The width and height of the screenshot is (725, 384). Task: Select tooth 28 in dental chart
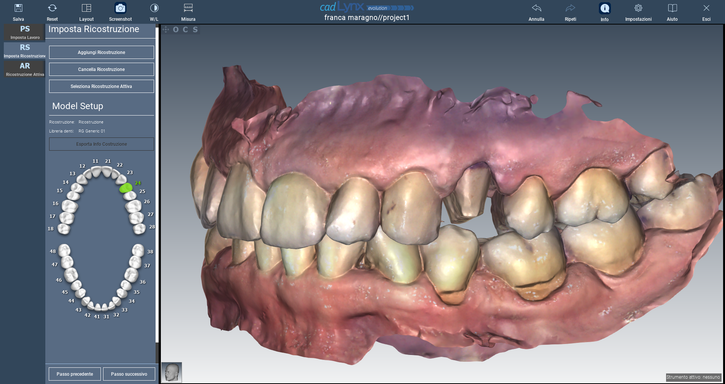click(x=140, y=229)
